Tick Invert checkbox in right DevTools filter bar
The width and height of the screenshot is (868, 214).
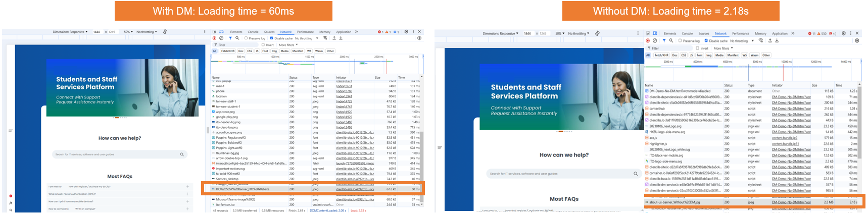pos(698,48)
